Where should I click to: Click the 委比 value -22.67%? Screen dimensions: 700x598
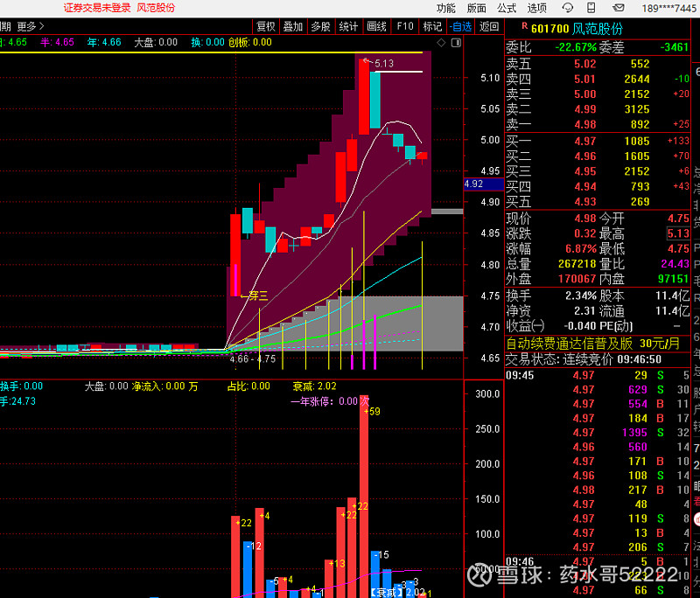[576, 47]
